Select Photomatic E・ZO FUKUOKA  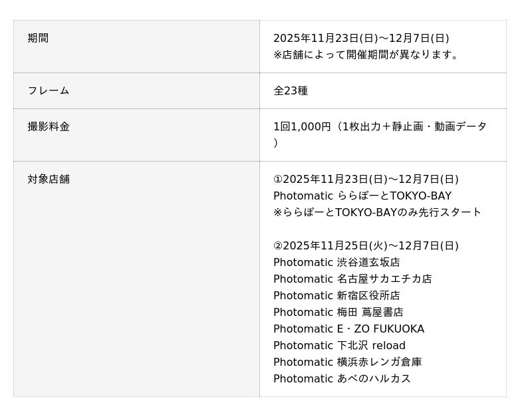tap(348, 329)
